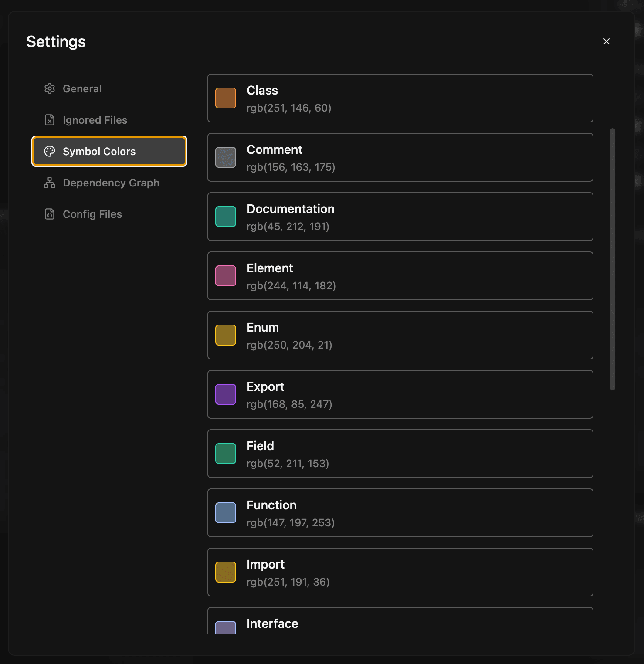The height and width of the screenshot is (664, 644).
Task: Select the Config Files section
Action: click(92, 214)
